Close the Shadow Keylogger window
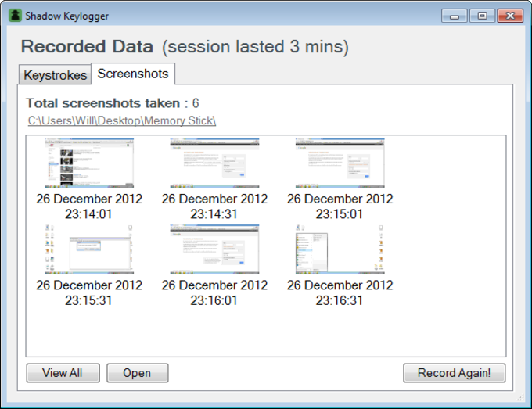This screenshot has width=532, height=409. coord(510,16)
